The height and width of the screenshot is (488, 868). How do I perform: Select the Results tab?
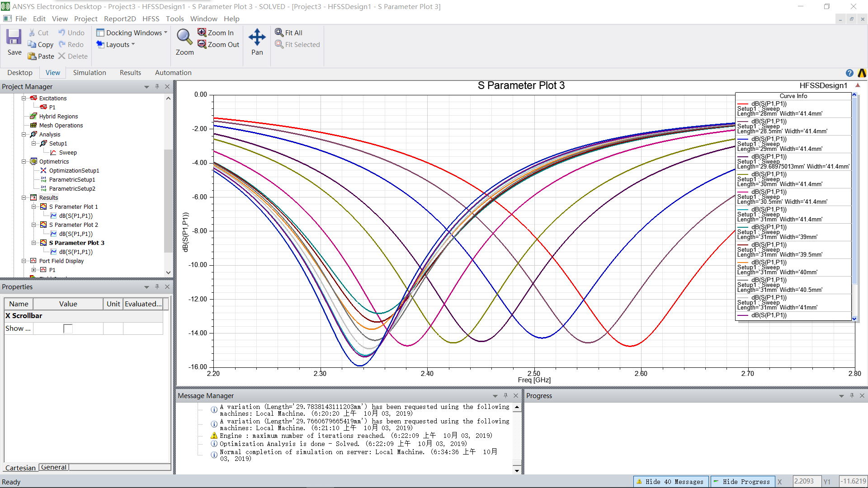click(129, 72)
